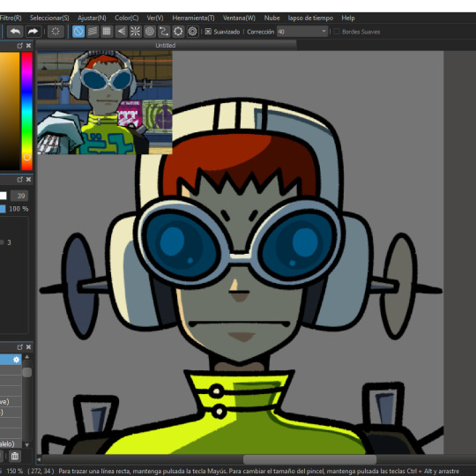Open the Ajustar(N) menu
Image resolution: width=476 pixels, height=476 pixels.
coord(92,18)
